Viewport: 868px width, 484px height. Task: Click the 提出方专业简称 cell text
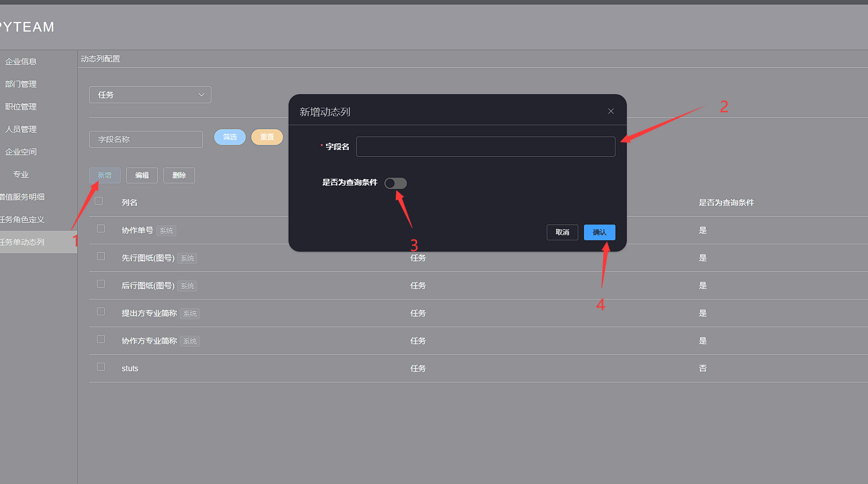point(149,313)
